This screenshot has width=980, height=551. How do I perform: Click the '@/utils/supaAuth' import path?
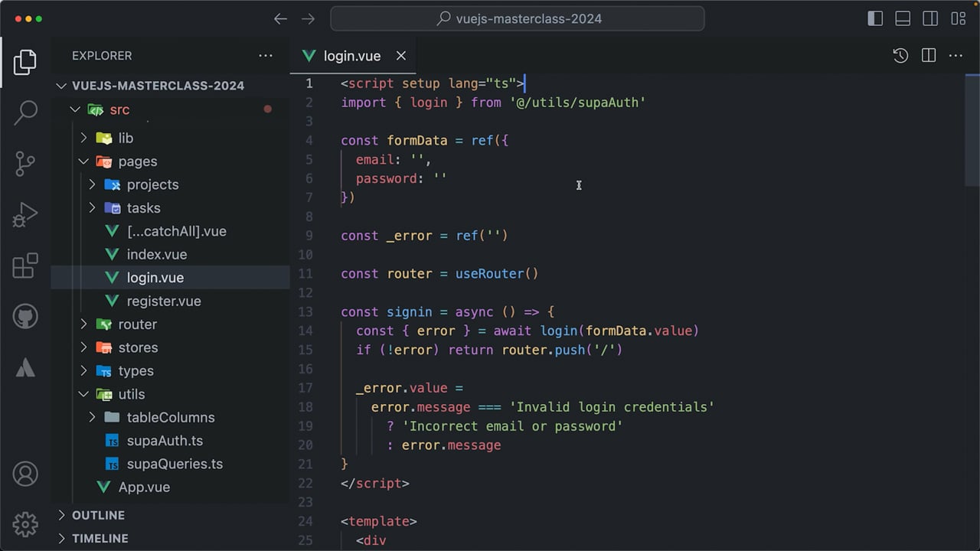coord(577,103)
